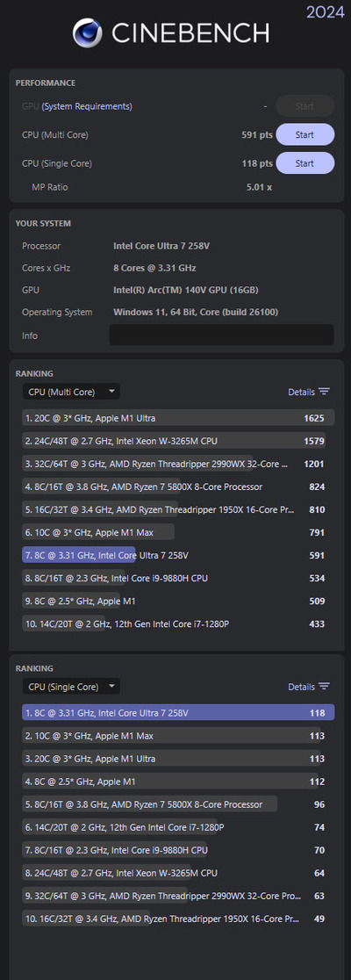Open the CPU (Single Core) ranking dropdown
The height and width of the screenshot is (980, 351).
click(x=71, y=686)
